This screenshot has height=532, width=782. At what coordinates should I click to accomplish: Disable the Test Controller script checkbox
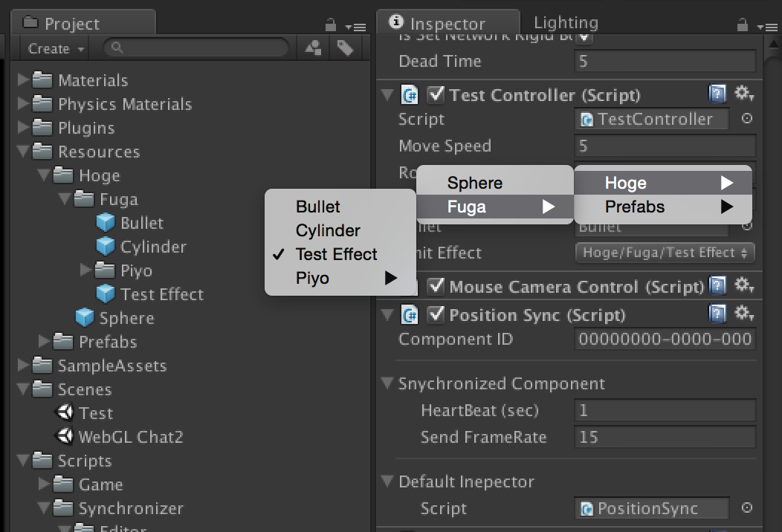436,94
